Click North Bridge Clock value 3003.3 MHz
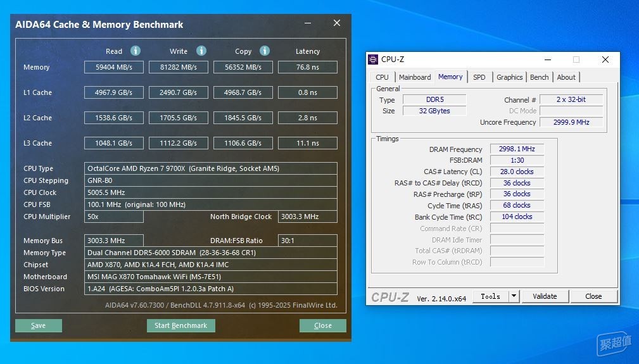 308,217
